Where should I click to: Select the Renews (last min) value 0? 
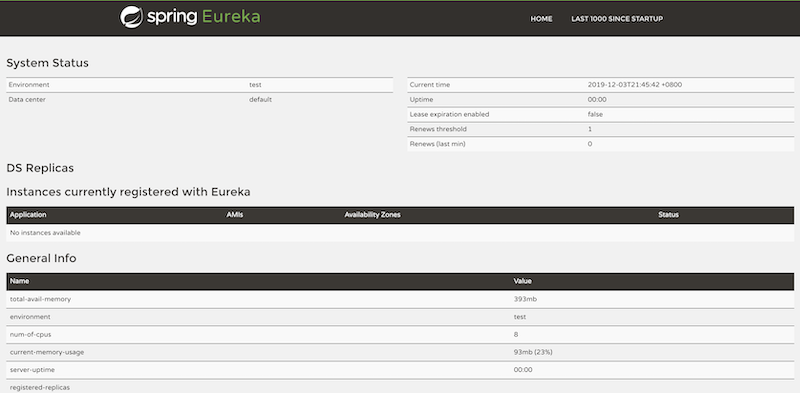click(x=590, y=144)
